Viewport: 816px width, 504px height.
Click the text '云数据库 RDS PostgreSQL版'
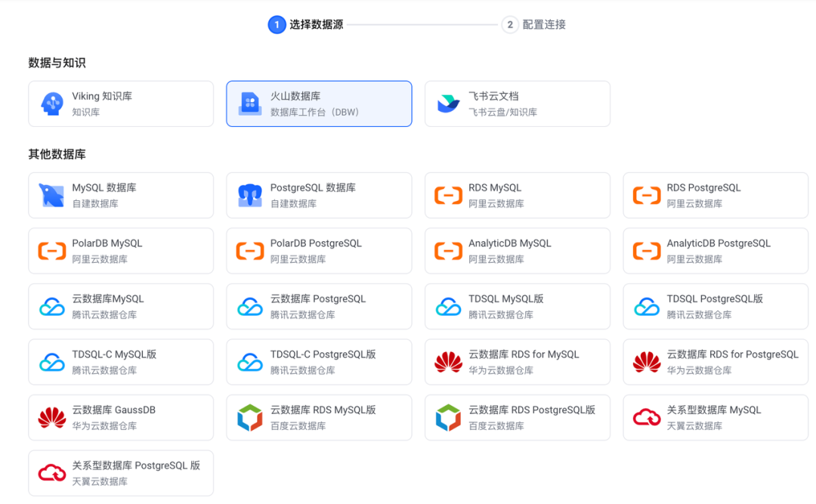pyautogui.click(x=532, y=410)
